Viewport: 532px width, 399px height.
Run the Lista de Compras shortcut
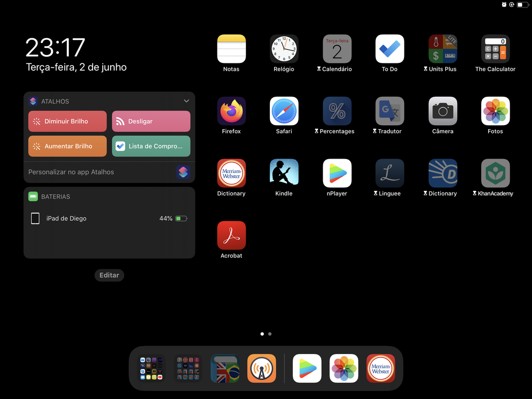coord(151,146)
